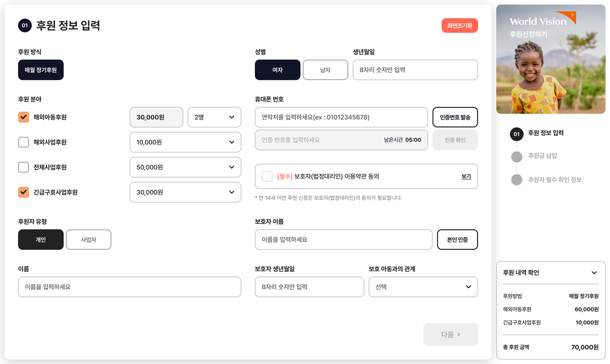The image size is (610, 364).
Task: Uncheck the 해외아동후원 checkbox
Action: coord(24,117)
